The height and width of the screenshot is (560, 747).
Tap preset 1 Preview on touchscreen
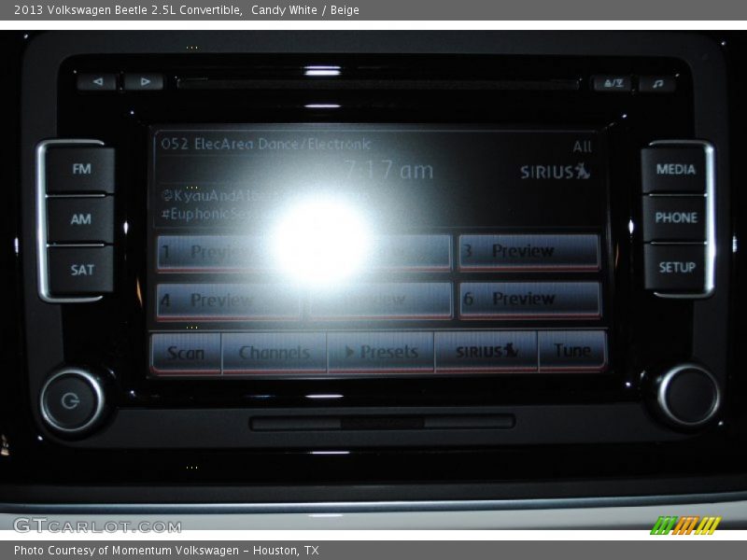click(229, 252)
